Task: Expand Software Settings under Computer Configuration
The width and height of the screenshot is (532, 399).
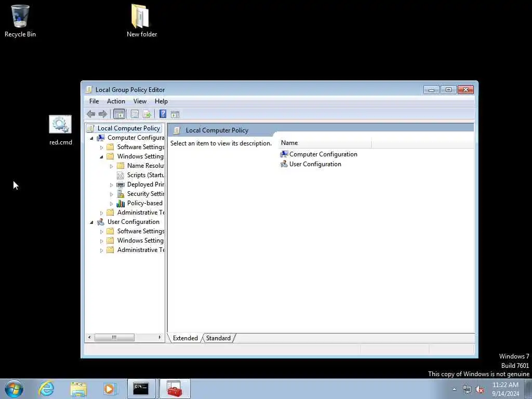Action: point(101,147)
